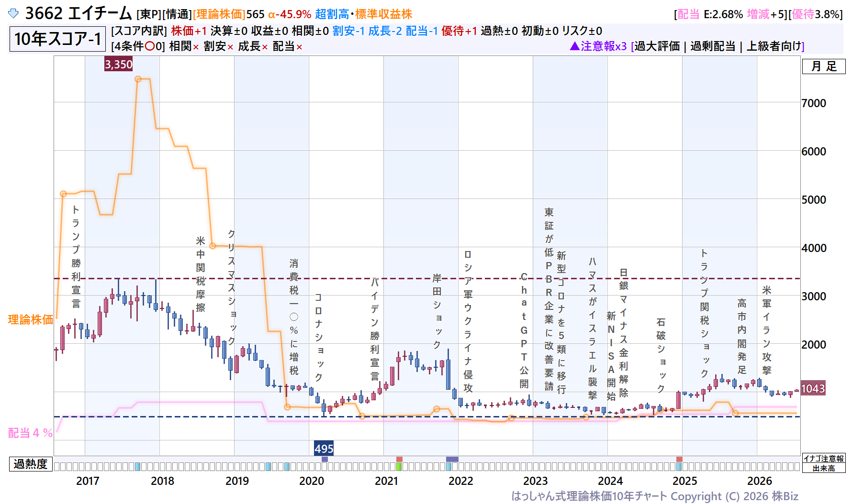Click the blue diamond icon beside 3662

13,13
